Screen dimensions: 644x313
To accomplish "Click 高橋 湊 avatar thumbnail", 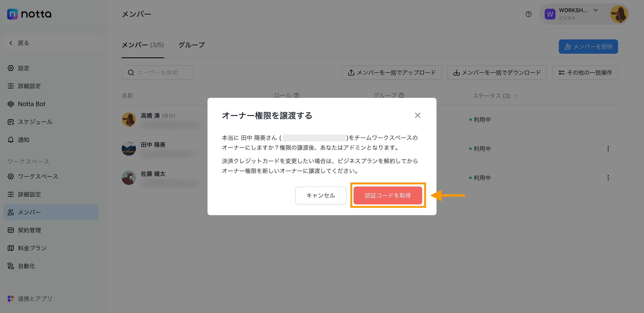I will [129, 120].
